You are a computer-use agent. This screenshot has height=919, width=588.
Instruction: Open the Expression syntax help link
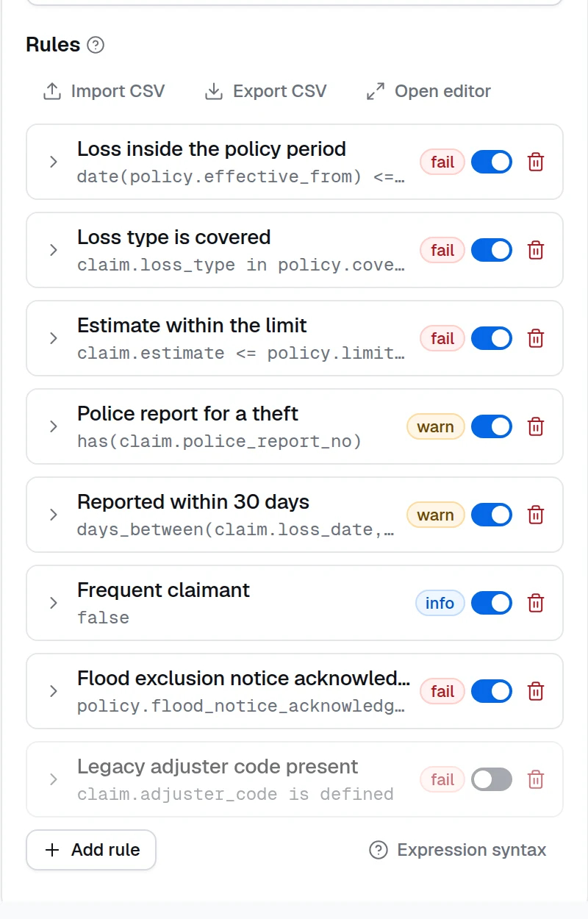point(458,850)
